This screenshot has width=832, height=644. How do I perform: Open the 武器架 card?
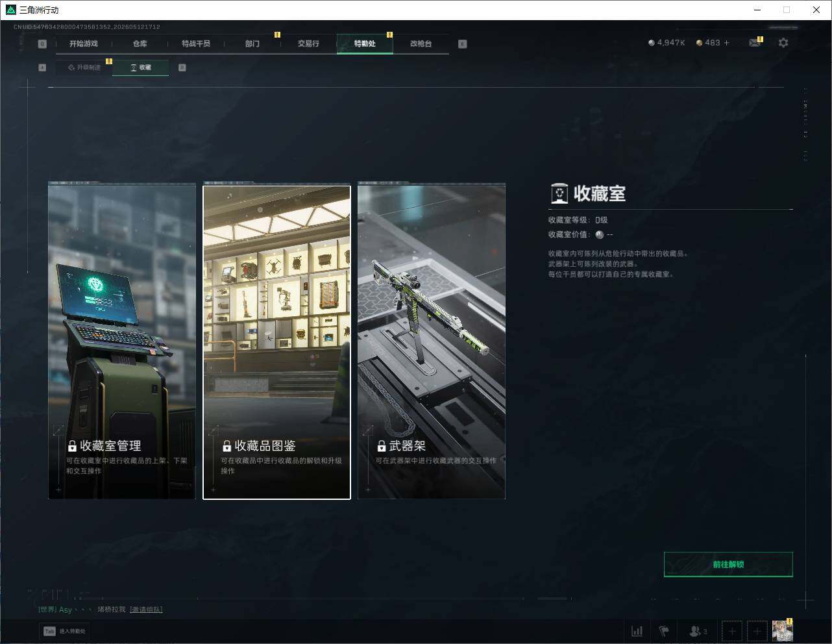(x=432, y=341)
